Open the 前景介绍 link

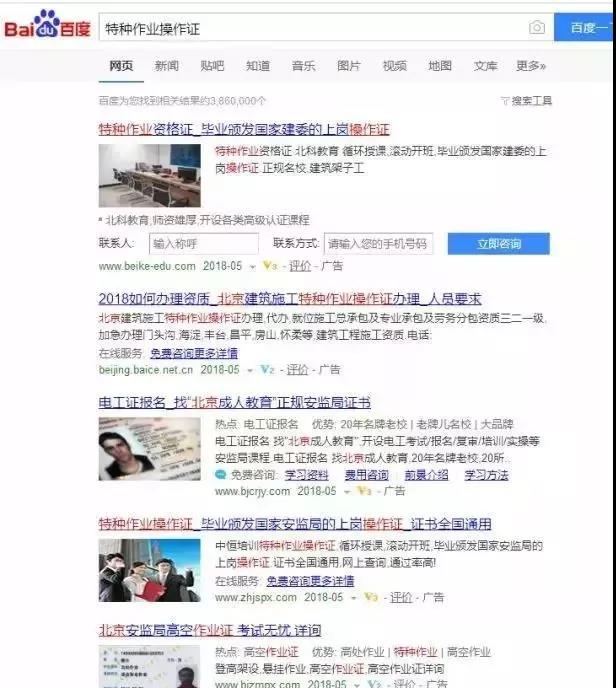coord(426,475)
